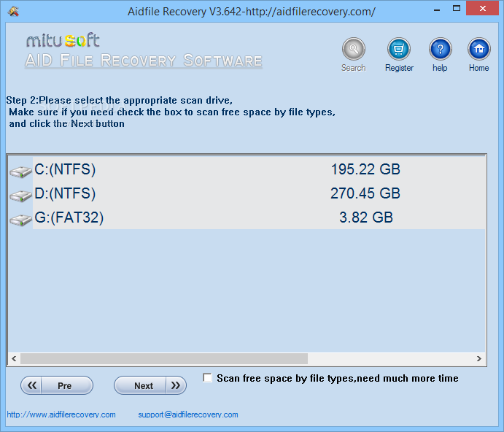Image resolution: width=504 pixels, height=432 pixels.
Task: Select the C: drive icon
Action: coord(20,171)
